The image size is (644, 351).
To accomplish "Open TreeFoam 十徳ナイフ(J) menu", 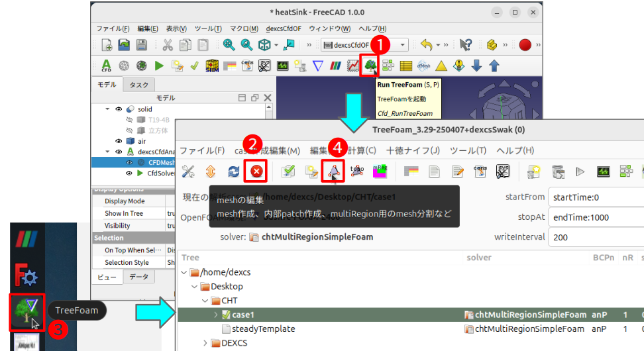I will [x=413, y=150].
